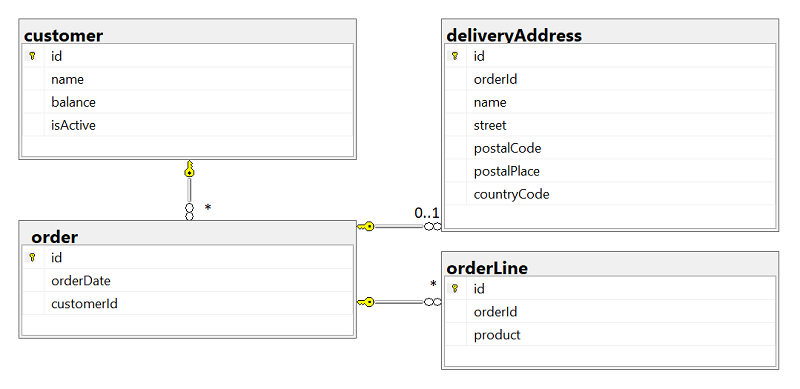800x389 pixels.
Task: Click the primary key icon in deliveryAddress table
Action: [455, 56]
